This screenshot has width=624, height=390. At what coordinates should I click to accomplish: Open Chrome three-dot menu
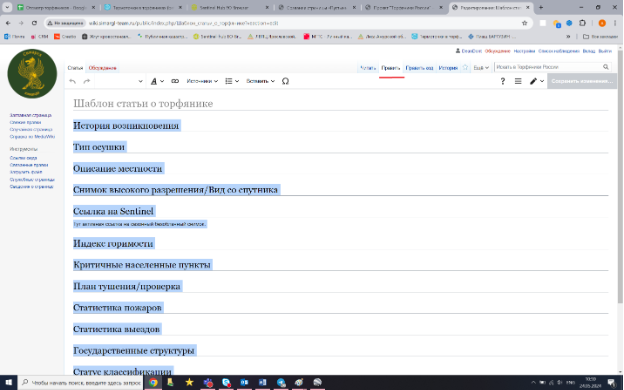615,23
